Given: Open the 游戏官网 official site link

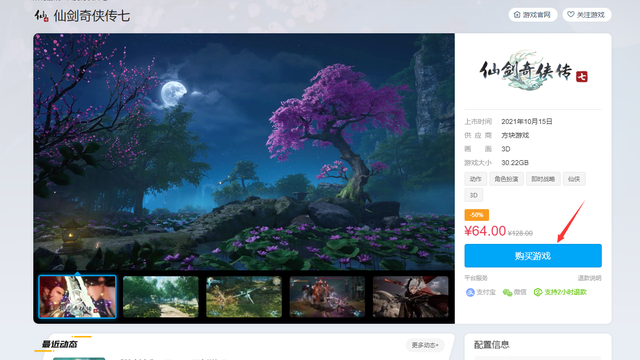Looking at the screenshot, I should tap(533, 15).
